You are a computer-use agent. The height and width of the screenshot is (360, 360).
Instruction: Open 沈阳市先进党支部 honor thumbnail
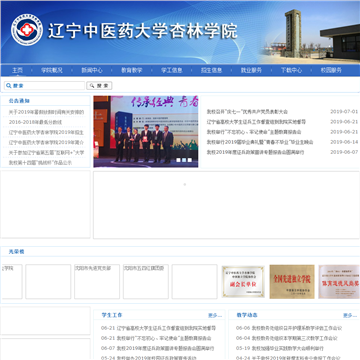(x=97, y=282)
